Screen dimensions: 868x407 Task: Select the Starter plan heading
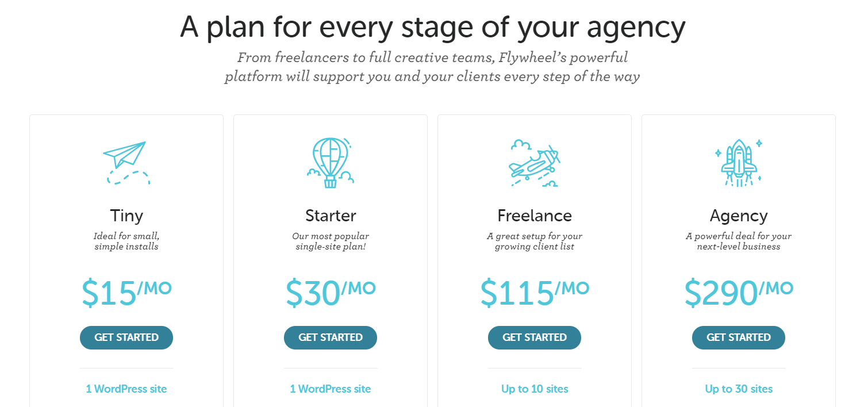[x=330, y=215]
